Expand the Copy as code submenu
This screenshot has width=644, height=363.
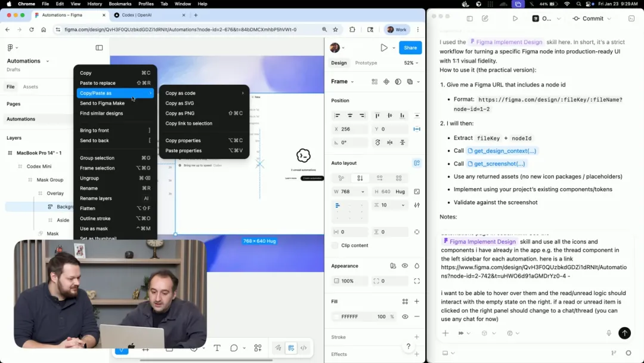[204, 93]
